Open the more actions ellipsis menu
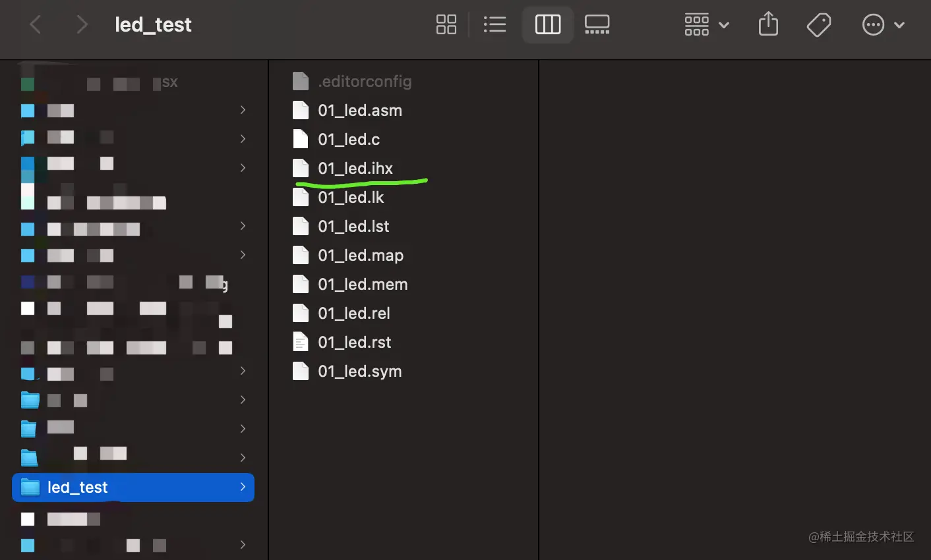 (883, 25)
